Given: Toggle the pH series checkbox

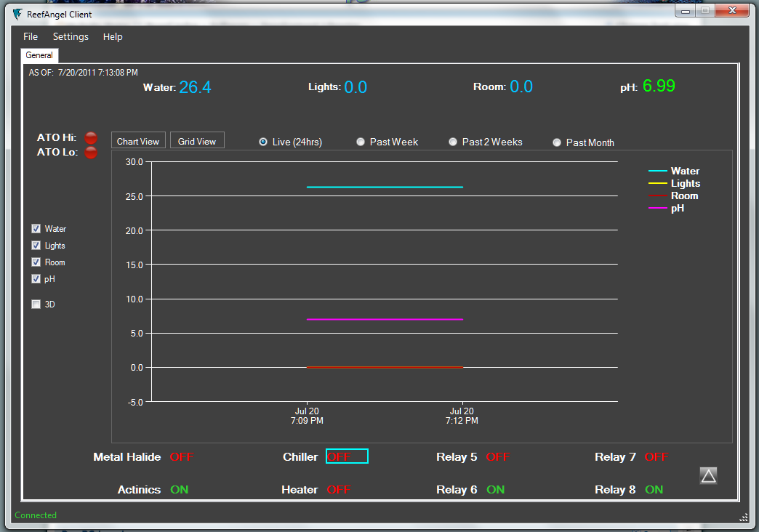Looking at the screenshot, I should pyautogui.click(x=36, y=279).
